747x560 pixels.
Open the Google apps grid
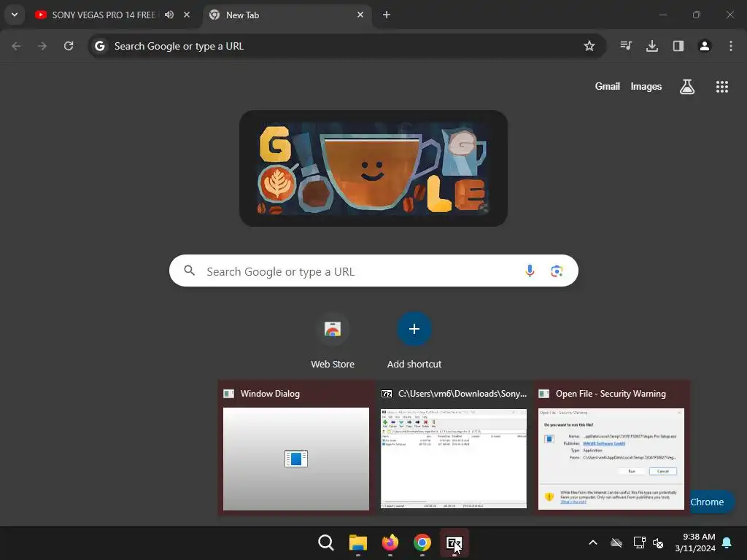[x=721, y=87]
